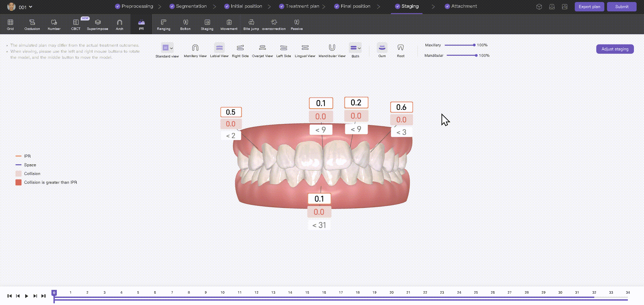Open the overcorrection tool

pos(274,25)
